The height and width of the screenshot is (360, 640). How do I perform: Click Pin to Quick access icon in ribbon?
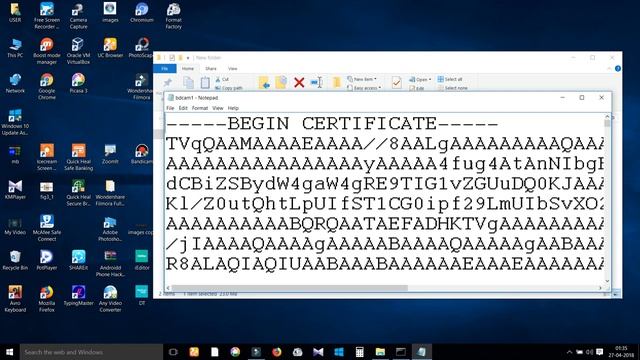tap(167, 83)
